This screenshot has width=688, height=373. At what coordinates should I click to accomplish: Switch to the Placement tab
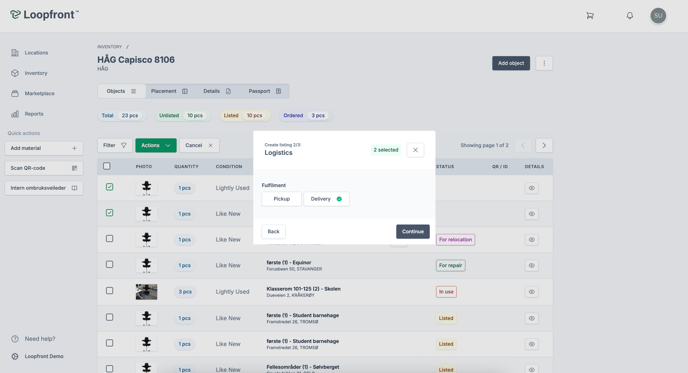coord(169,91)
